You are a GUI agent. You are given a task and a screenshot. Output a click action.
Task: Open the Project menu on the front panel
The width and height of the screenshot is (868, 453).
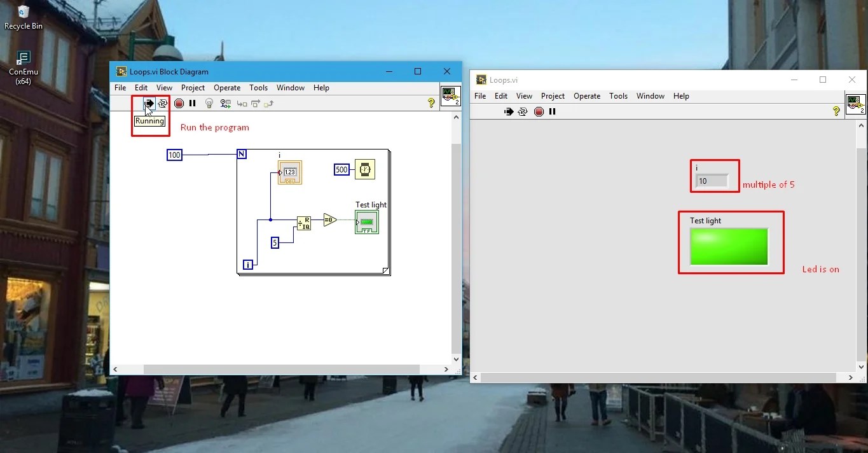tap(553, 96)
